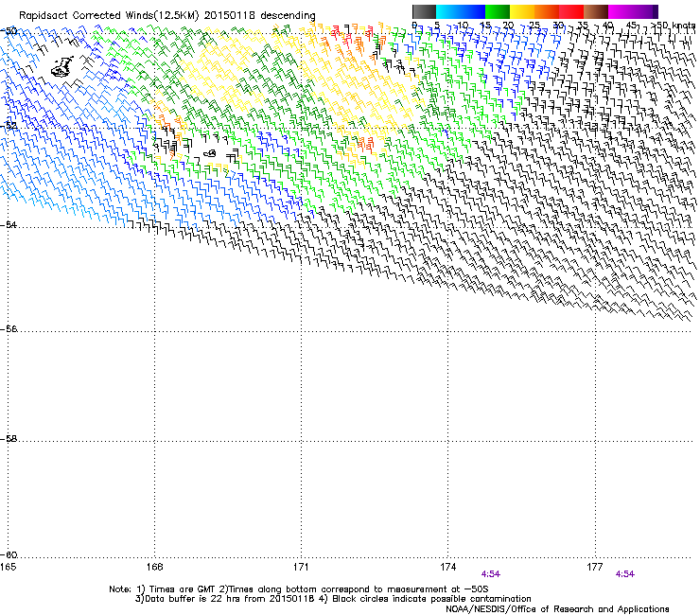This screenshot has width=700, height=615.
Task: Click the 'NOAA/NESDIS/Office of Research and Applications' credit
Action: 557,609
